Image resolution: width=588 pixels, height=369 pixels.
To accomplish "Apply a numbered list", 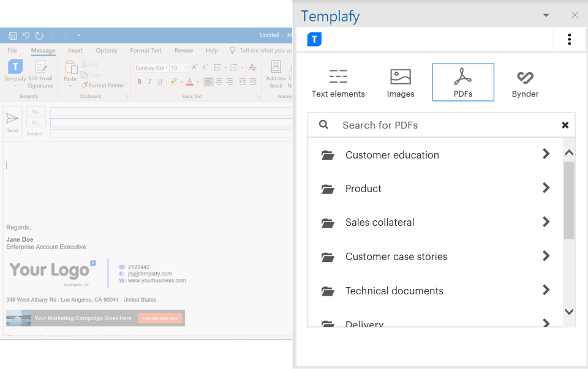I will (234, 67).
